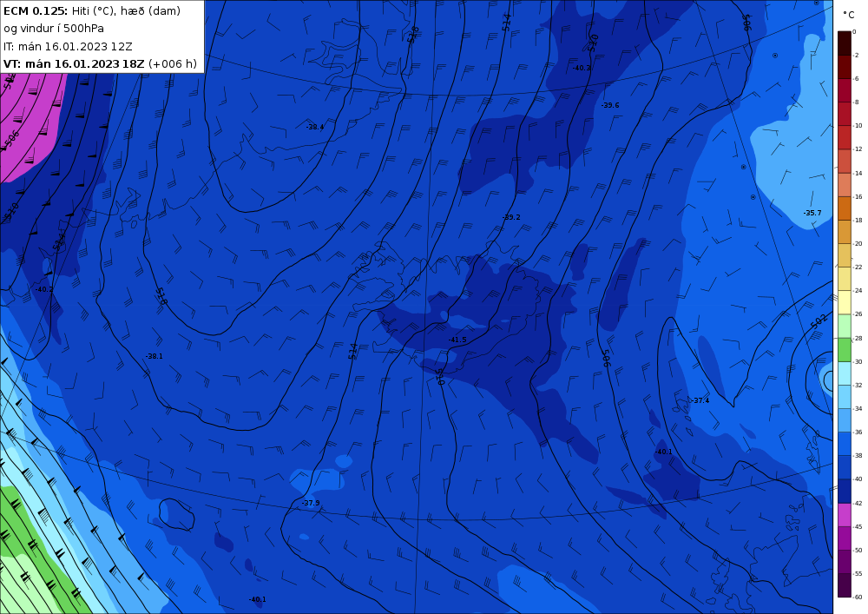Click the -40.3 temperature value on the map

[582, 68]
